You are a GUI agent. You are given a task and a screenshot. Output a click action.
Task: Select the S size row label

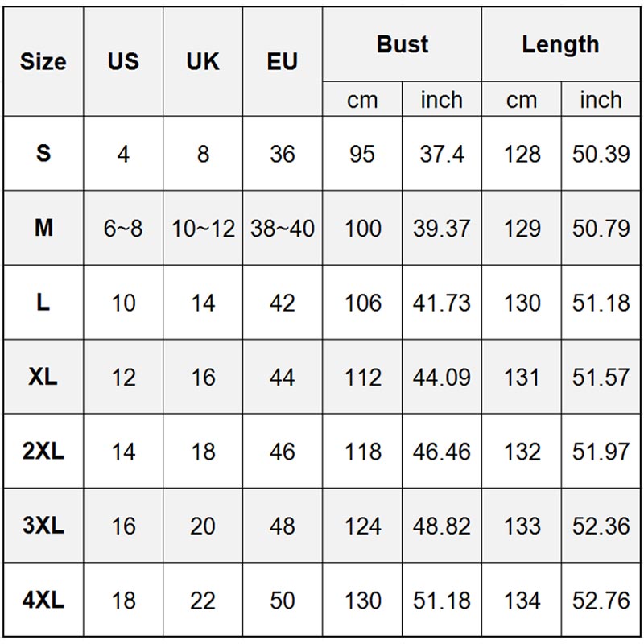[43, 153]
